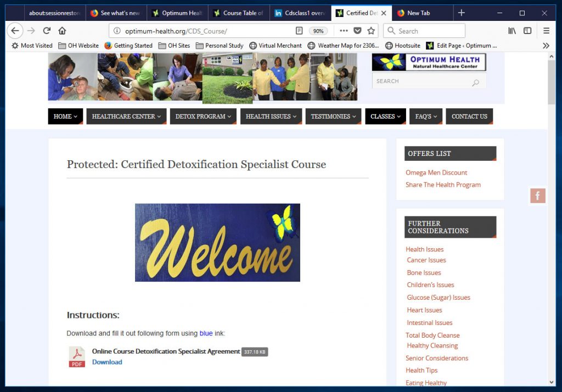The image size is (562, 392).
Task: Open the Contact Us menu item
Action: pos(469,116)
